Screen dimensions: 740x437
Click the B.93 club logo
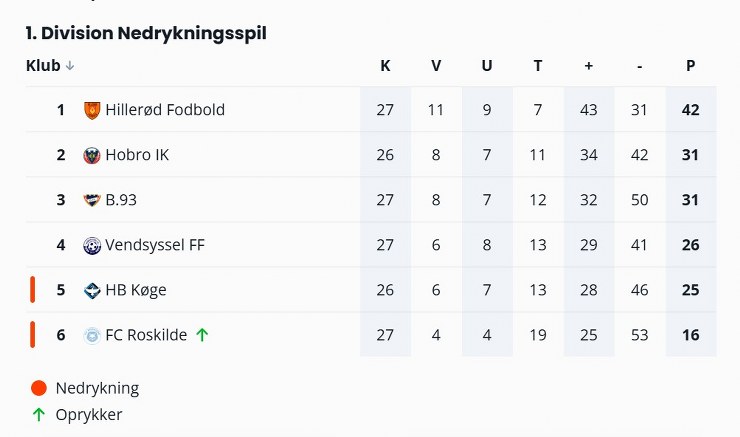(x=92, y=200)
